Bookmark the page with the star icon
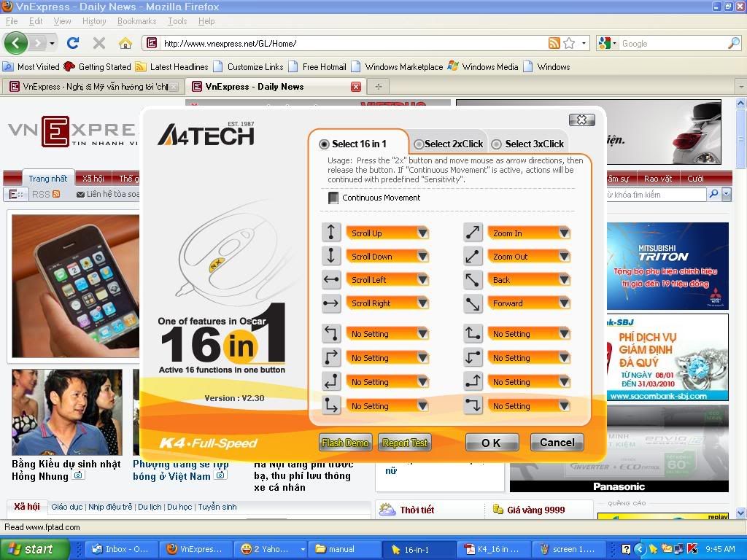Image resolution: width=747 pixels, height=560 pixels. pyautogui.click(x=569, y=43)
